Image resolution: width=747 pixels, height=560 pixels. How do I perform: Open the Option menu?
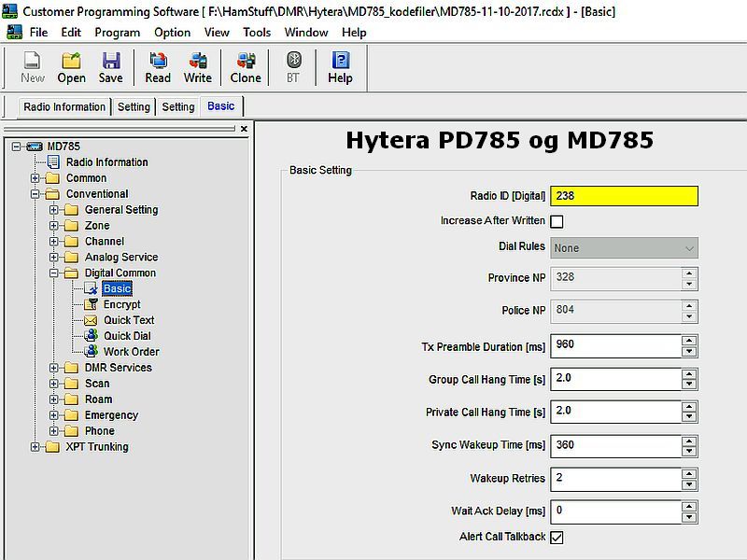click(173, 33)
